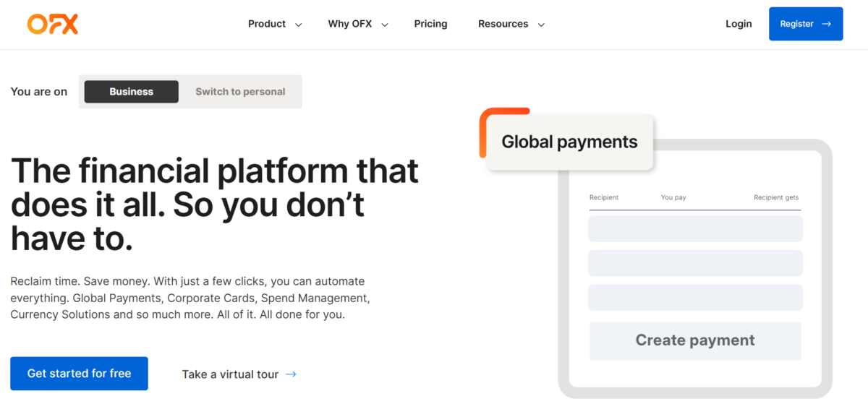The image size is (868, 404).
Task: Go to the Pricing page
Action: 431,24
